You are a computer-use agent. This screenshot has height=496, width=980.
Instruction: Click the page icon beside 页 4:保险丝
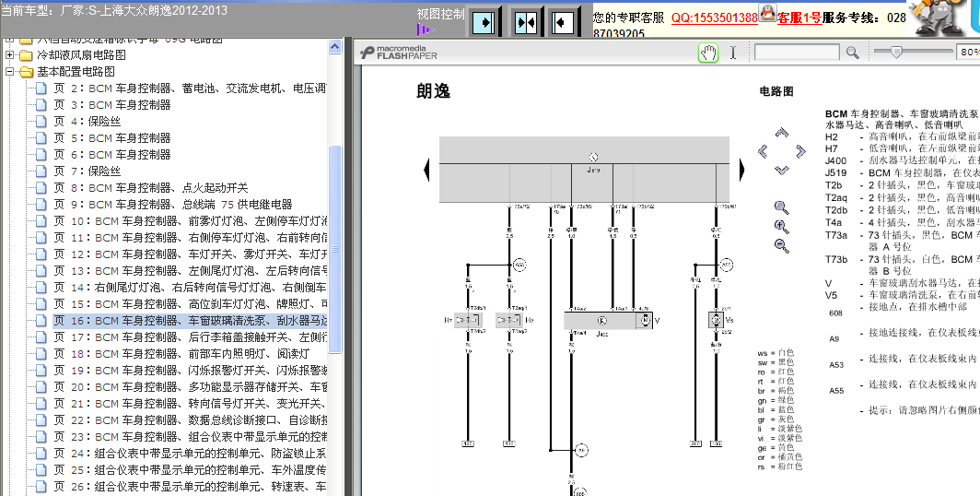point(41,122)
